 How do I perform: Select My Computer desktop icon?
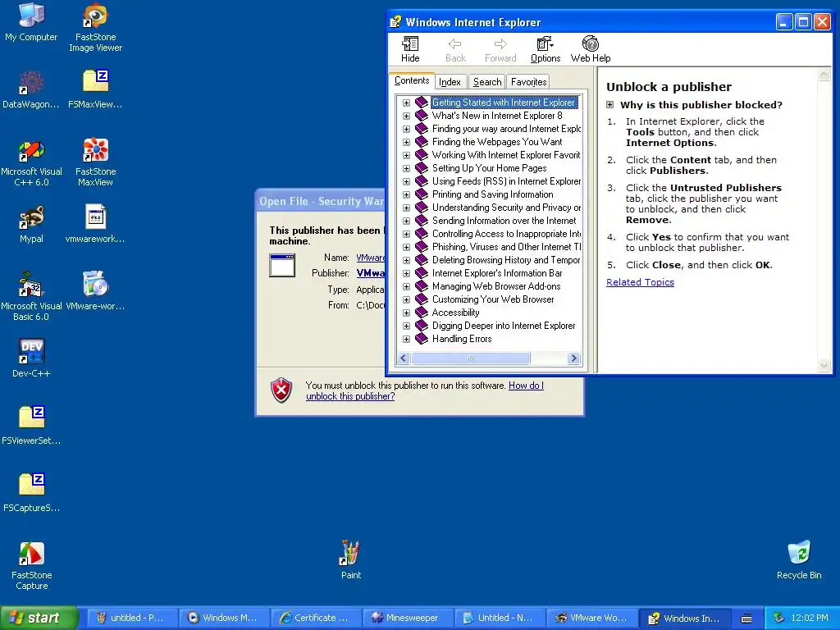click(31, 22)
